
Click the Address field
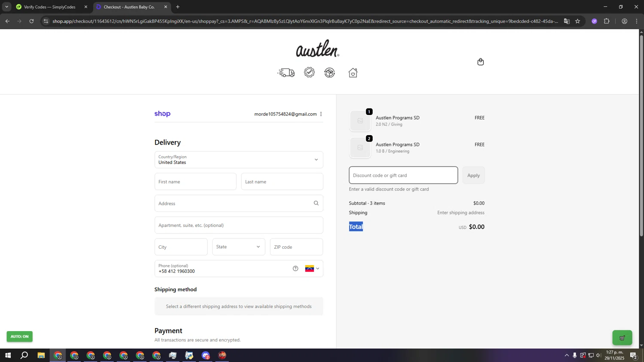tap(239, 203)
